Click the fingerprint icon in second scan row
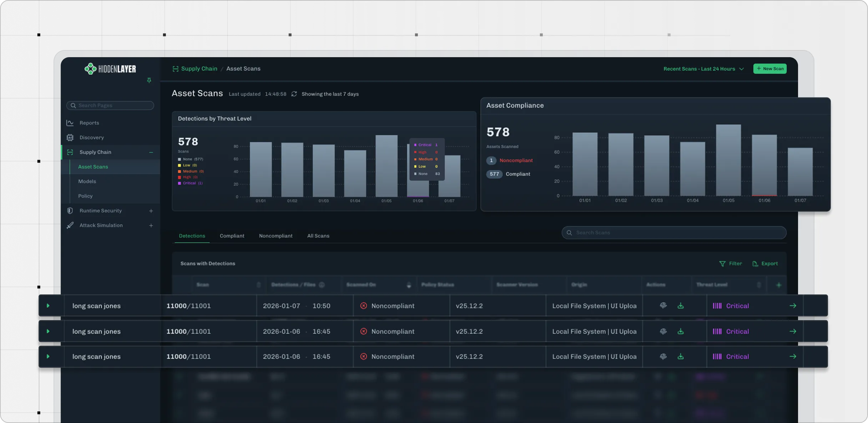868x423 pixels. 663,332
